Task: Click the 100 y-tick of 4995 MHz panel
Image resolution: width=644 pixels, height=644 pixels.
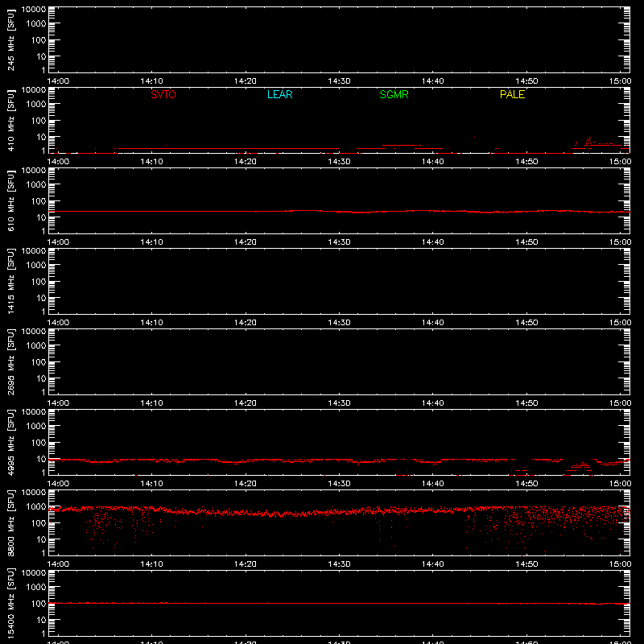Action: pyautogui.click(x=39, y=443)
